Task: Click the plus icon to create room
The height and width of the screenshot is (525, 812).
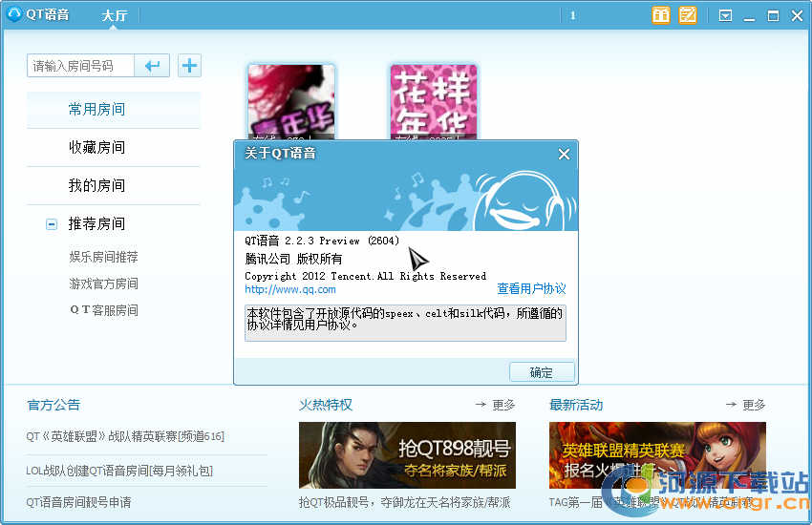Action: 190,66
